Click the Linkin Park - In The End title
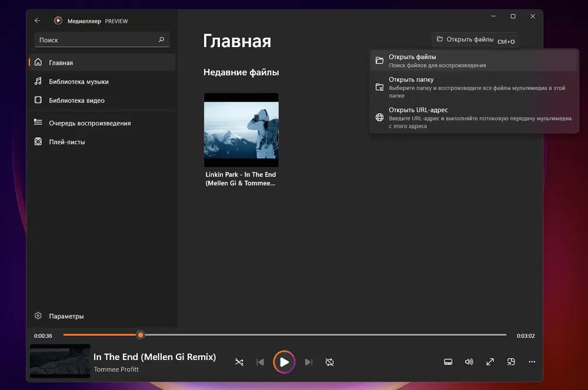 tap(240, 178)
